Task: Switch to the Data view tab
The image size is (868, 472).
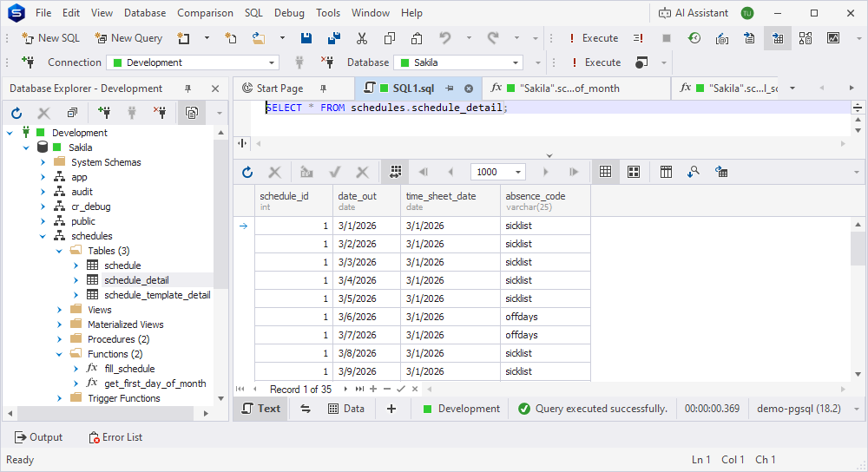Action: pos(346,409)
